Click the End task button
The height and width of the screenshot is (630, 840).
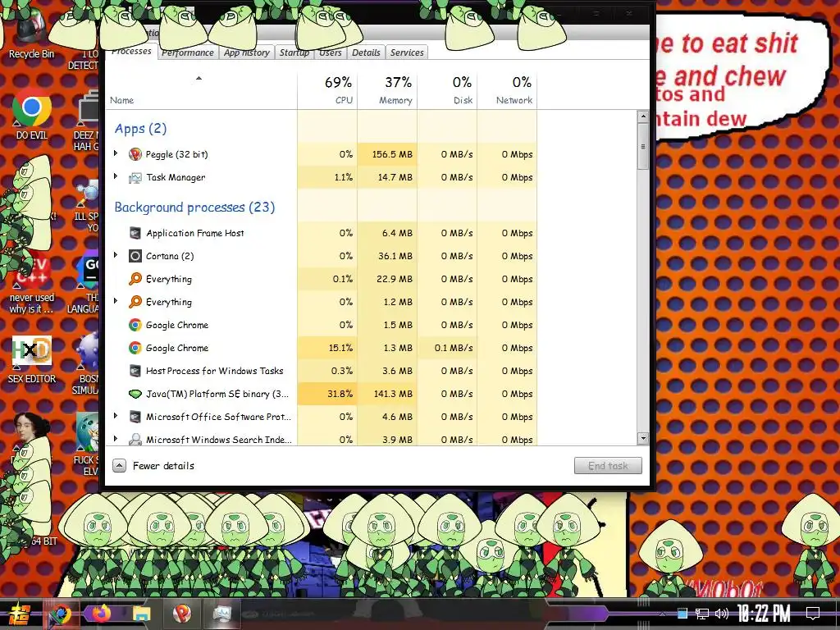(x=608, y=466)
